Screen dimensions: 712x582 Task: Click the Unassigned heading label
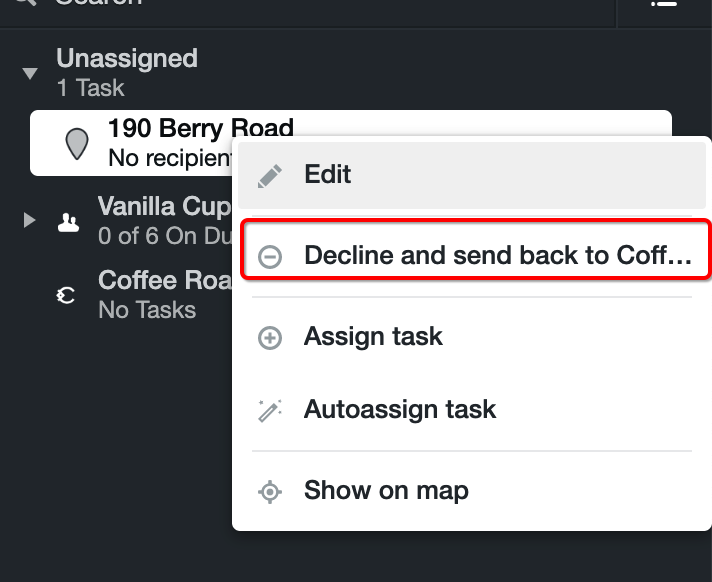(x=127, y=58)
